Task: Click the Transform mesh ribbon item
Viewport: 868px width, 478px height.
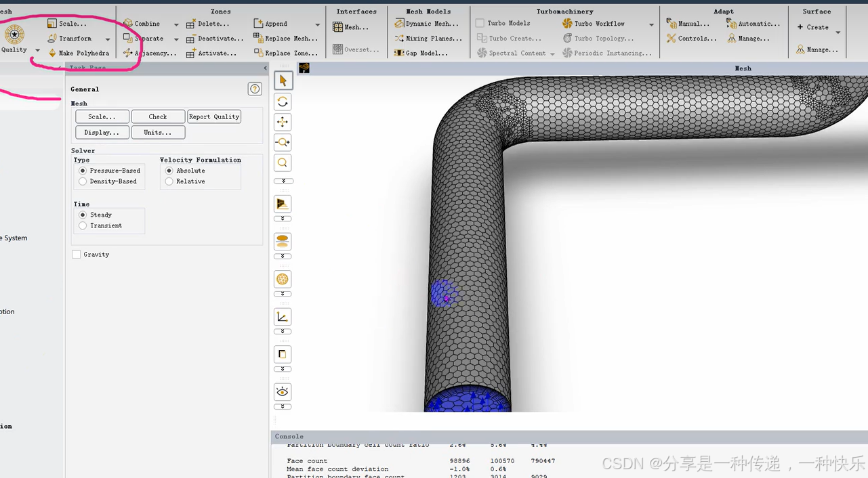Action: 69,39
